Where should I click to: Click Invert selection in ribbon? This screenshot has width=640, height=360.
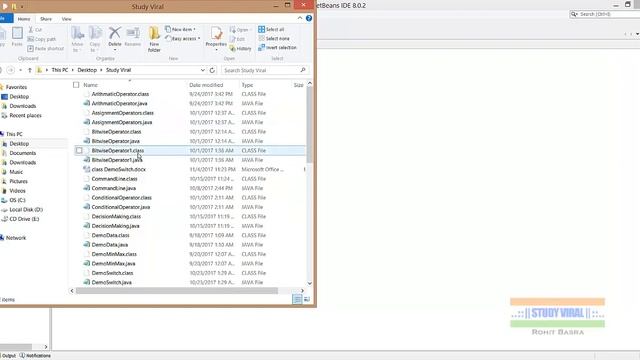click(277, 47)
